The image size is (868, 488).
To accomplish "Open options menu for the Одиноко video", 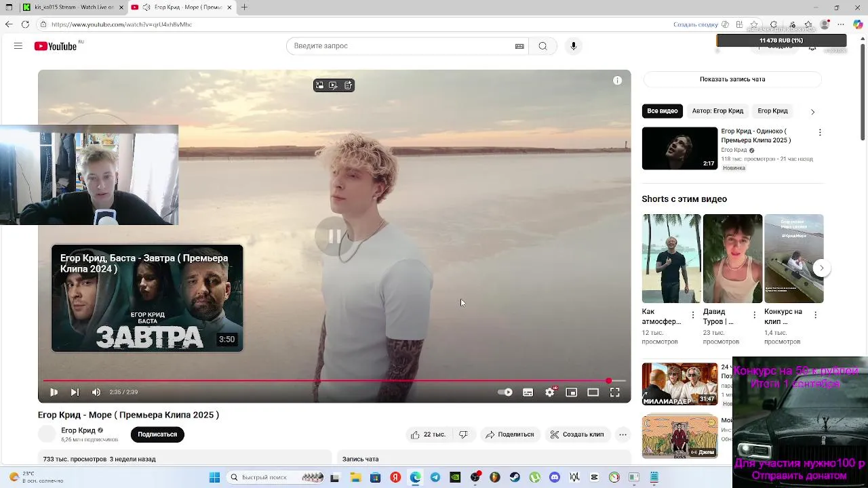I will [x=820, y=133].
